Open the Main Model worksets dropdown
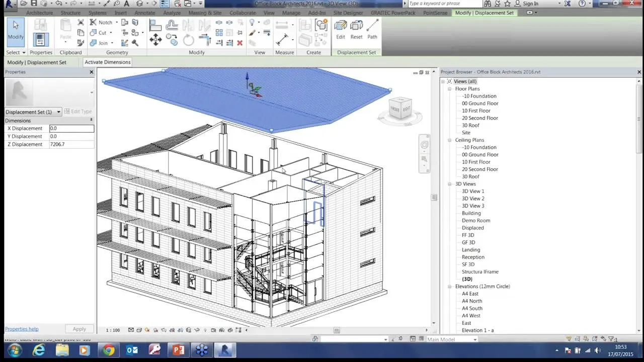Viewport: 644px width, 362px height. (474, 339)
